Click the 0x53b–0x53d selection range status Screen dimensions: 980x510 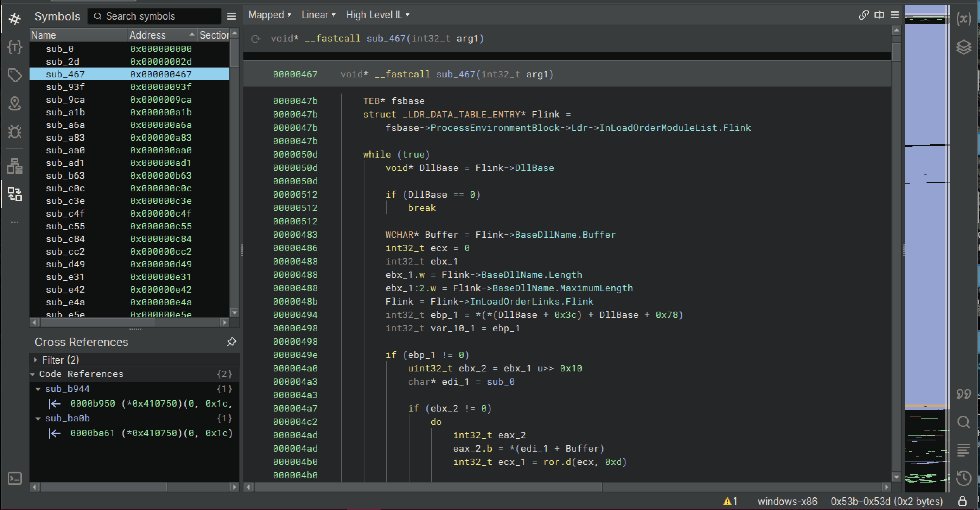tap(886, 501)
